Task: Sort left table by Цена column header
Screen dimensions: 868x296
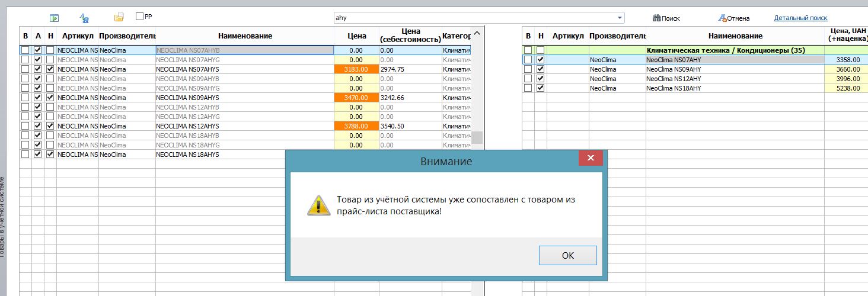Action: click(356, 36)
